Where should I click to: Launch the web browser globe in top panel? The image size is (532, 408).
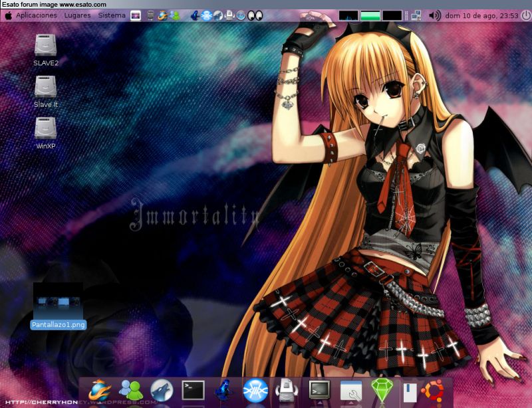[x=162, y=15]
